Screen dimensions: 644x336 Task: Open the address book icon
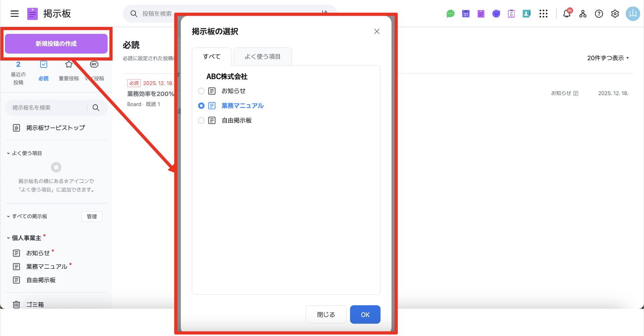tap(527, 14)
